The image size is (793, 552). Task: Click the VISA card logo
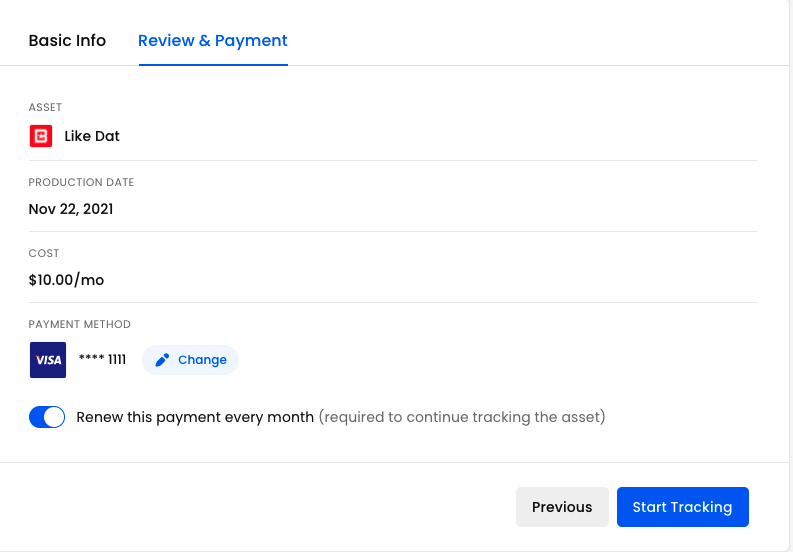(x=48, y=360)
